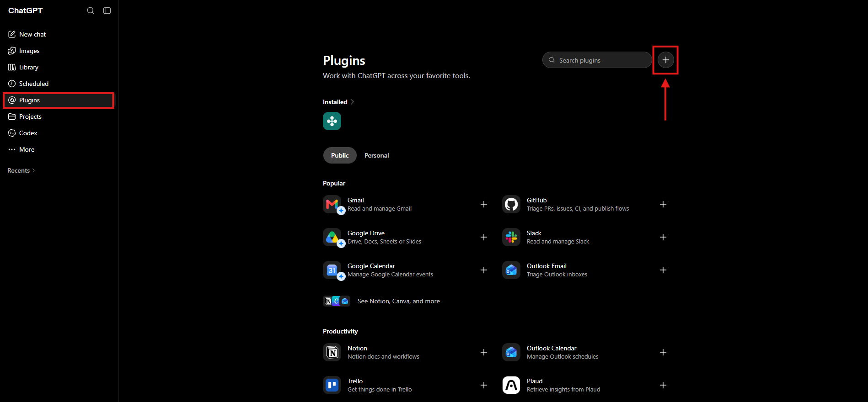Viewport: 868px width, 402px height.
Task: Open Images from the sidebar
Action: point(59,51)
